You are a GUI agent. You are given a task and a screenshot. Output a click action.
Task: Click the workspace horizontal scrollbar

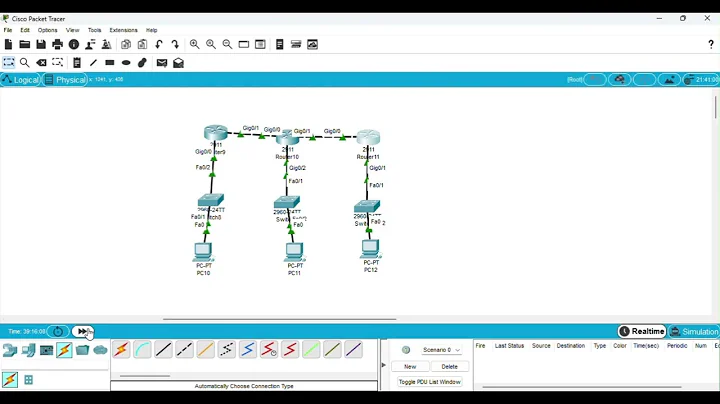point(279,319)
